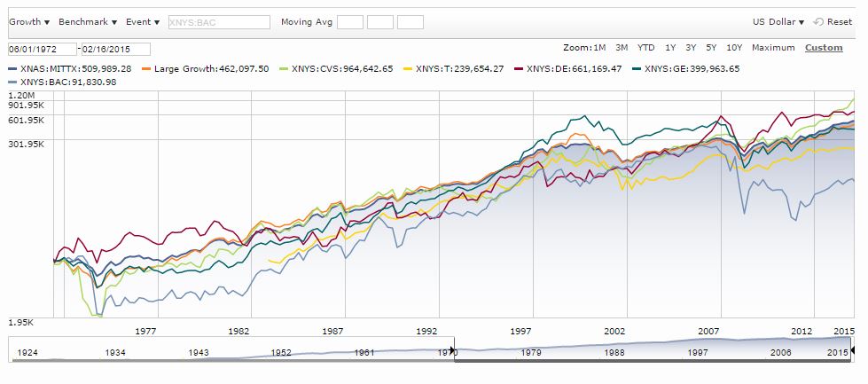Click the ticker search field showing XNYS:BAC
The width and height of the screenshot is (868, 384).
tap(218, 22)
